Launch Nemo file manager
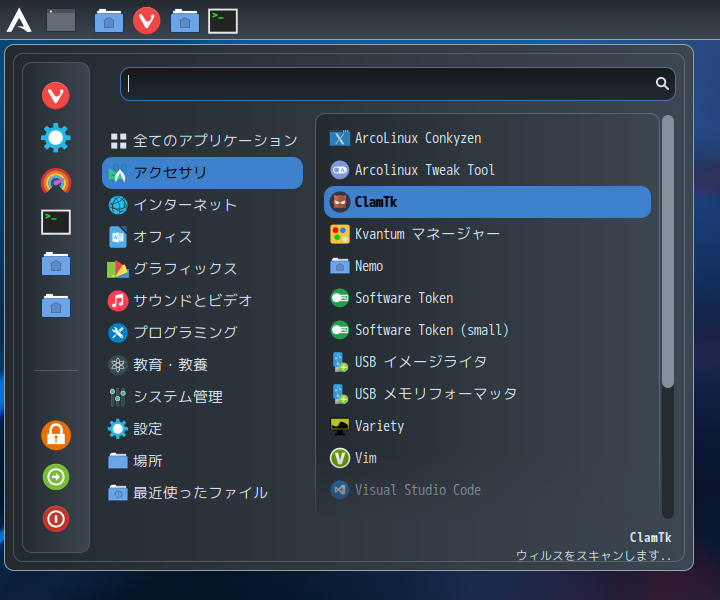The height and width of the screenshot is (600, 720). [487, 266]
